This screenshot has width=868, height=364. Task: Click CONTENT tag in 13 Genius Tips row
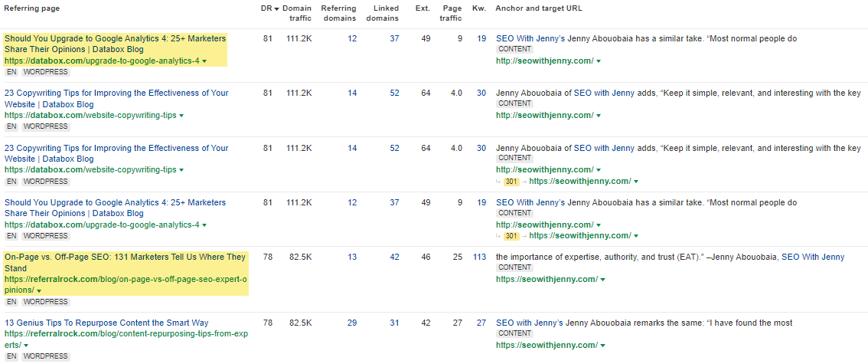[x=515, y=333]
